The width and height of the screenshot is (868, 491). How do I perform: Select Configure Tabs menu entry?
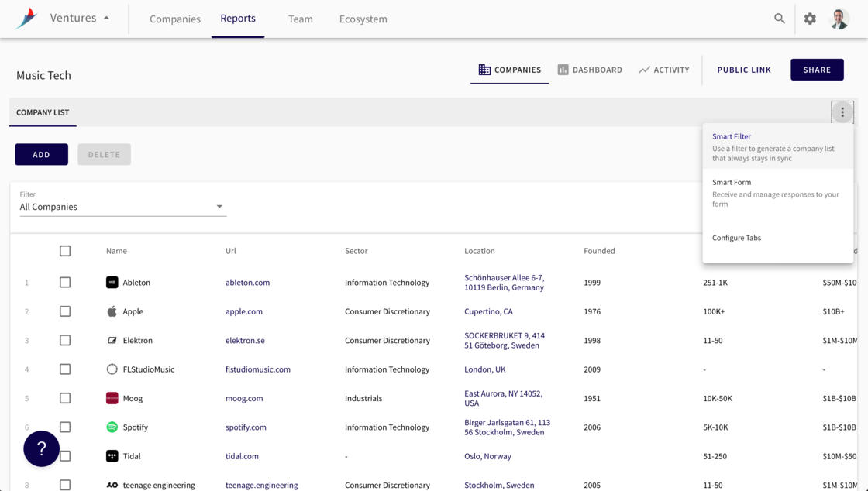pyautogui.click(x=736, y=238)
